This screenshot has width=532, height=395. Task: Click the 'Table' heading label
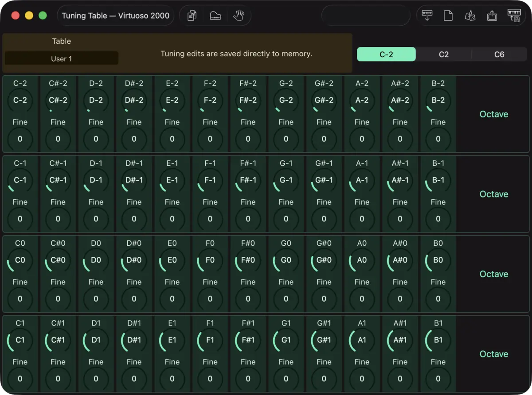click(62, 41)
